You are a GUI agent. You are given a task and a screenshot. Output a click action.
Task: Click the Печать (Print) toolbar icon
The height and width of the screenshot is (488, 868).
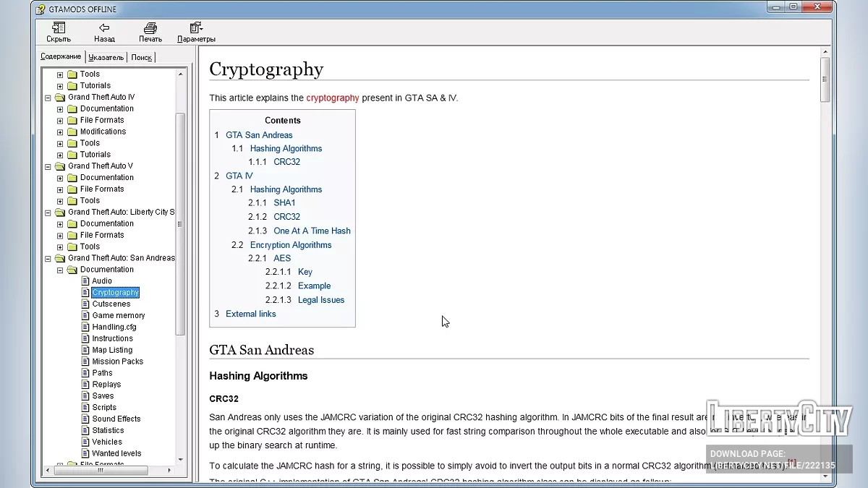point(150,27)
